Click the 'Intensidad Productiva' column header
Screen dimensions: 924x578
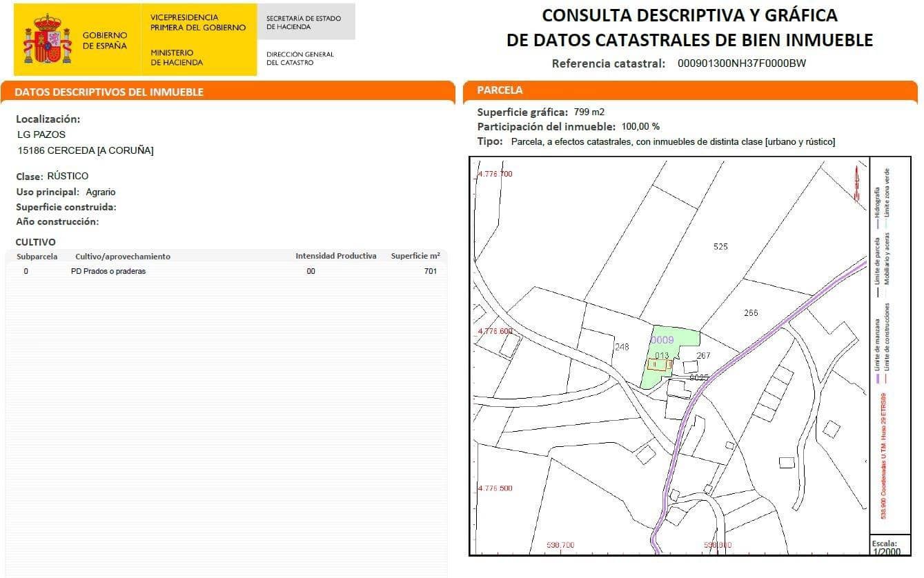336,256
